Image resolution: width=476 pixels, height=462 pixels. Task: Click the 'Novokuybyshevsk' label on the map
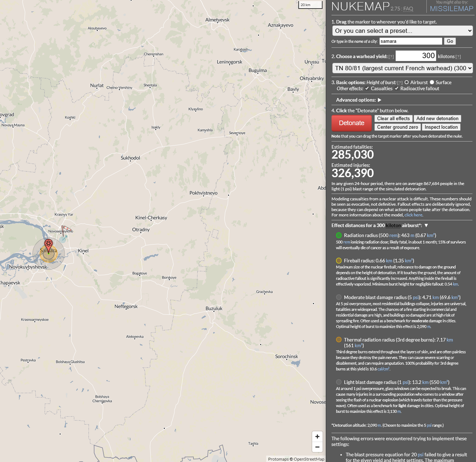(x=28, y=267)
